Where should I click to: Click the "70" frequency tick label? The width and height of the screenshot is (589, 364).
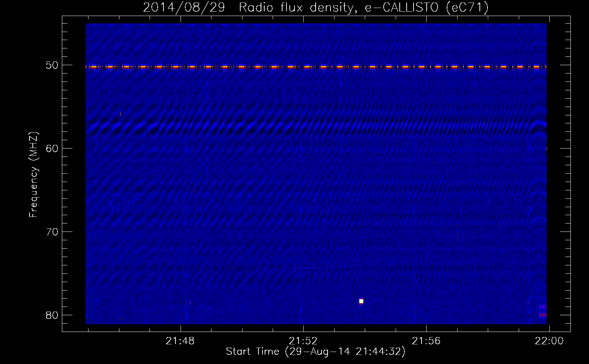pyautogui.click(x=52, y=232)
